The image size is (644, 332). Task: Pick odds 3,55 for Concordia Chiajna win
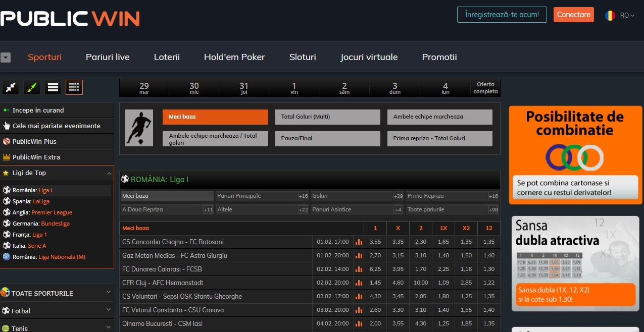click(375, 242)
